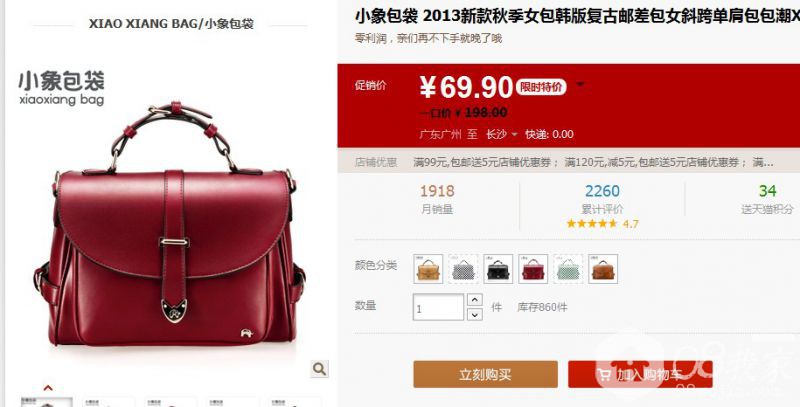Viewport: 800px width, 407px height.
Task: Click the small elephant logo on the bag
Action: 247,334
